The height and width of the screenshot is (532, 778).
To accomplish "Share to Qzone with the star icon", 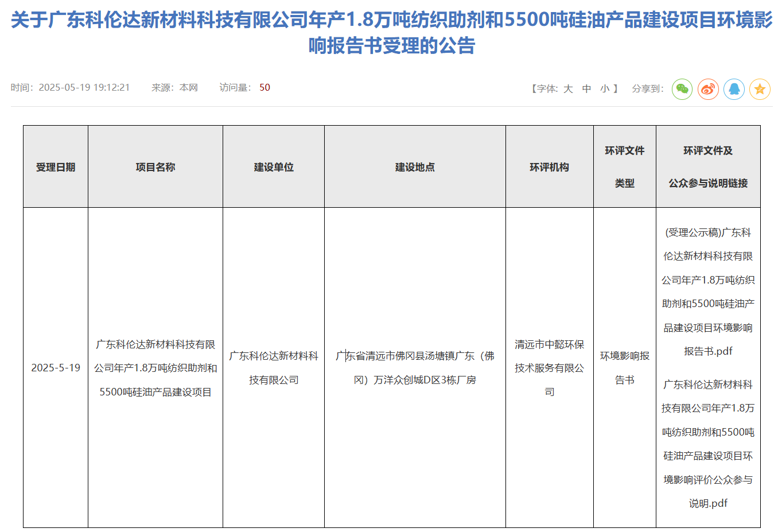I will (x=760, y=89).
